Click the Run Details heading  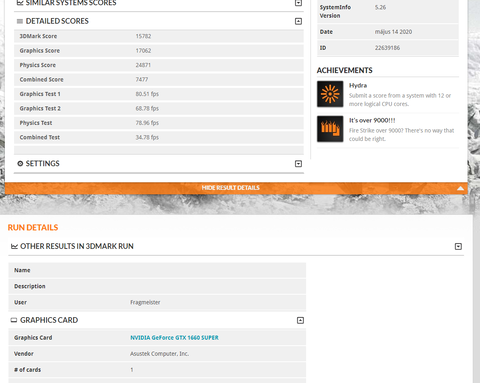(x=33, y=228)
